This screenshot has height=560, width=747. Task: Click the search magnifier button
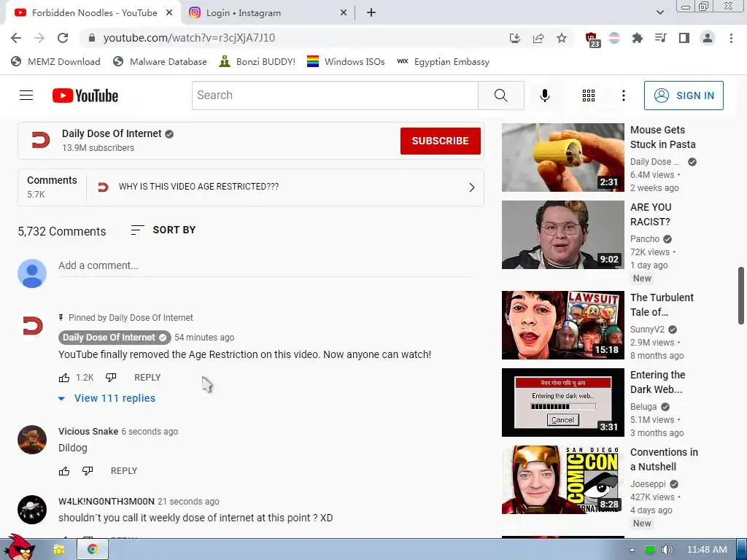tap(500, 96)
